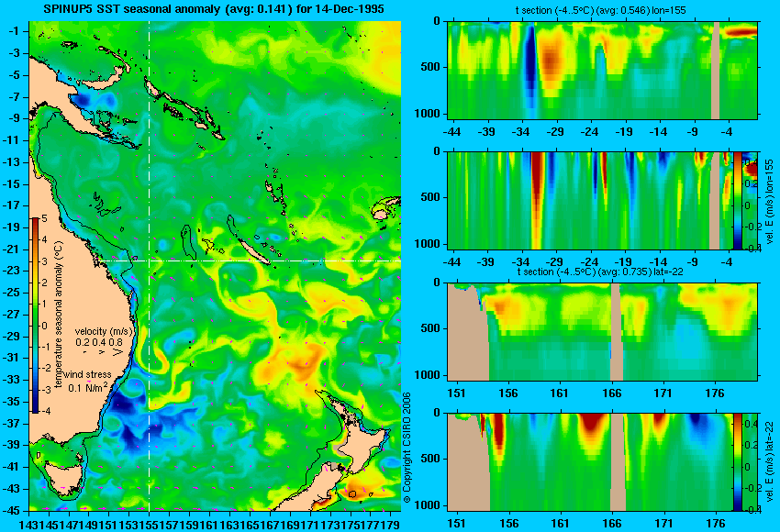
Task: Click the SPINUP5 SST seasonal anomaly title
Action: (x=214, y=9)
